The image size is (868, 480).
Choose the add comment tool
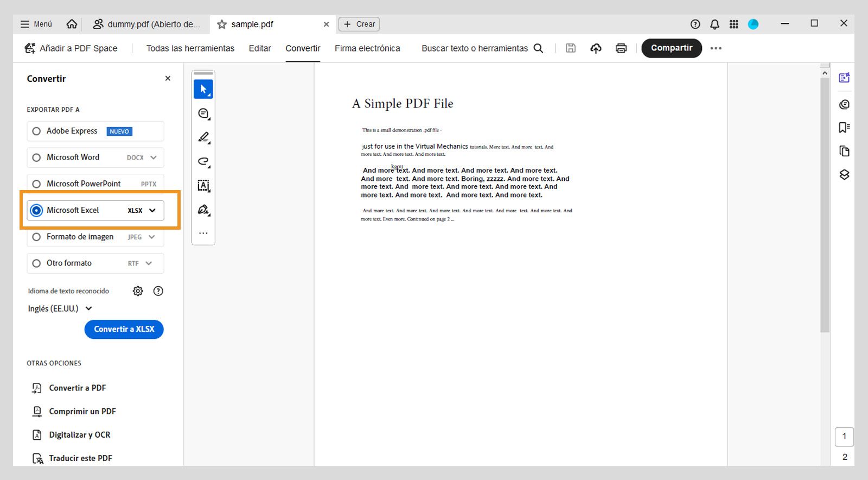(x=203, y=113)
